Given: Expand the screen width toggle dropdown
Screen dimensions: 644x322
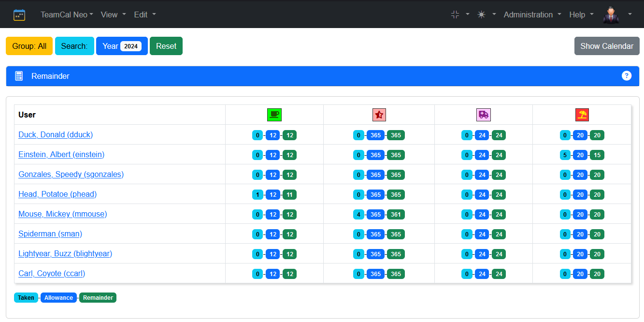Looking at the screenshot, I should [x=460, y=15].
